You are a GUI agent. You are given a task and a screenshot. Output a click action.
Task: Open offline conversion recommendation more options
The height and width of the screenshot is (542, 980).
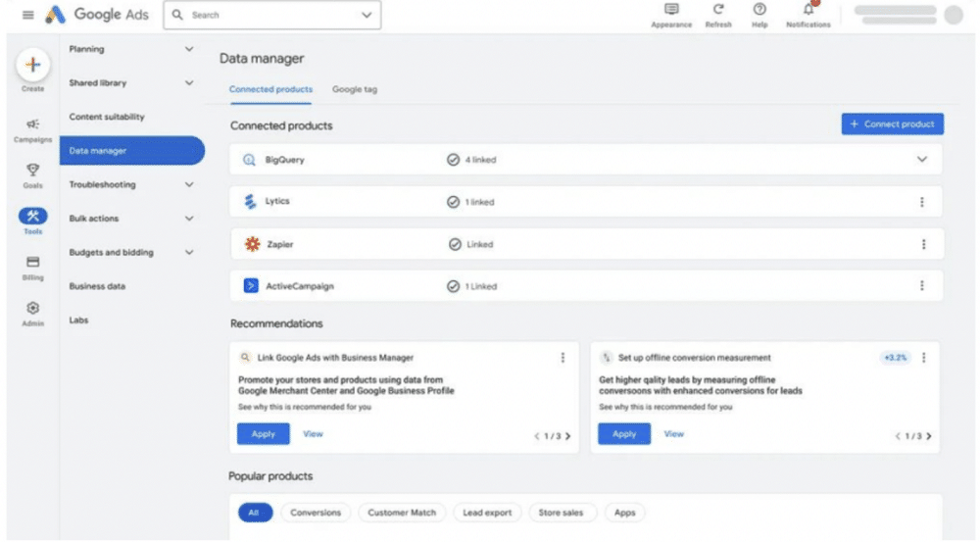(923, 358)
